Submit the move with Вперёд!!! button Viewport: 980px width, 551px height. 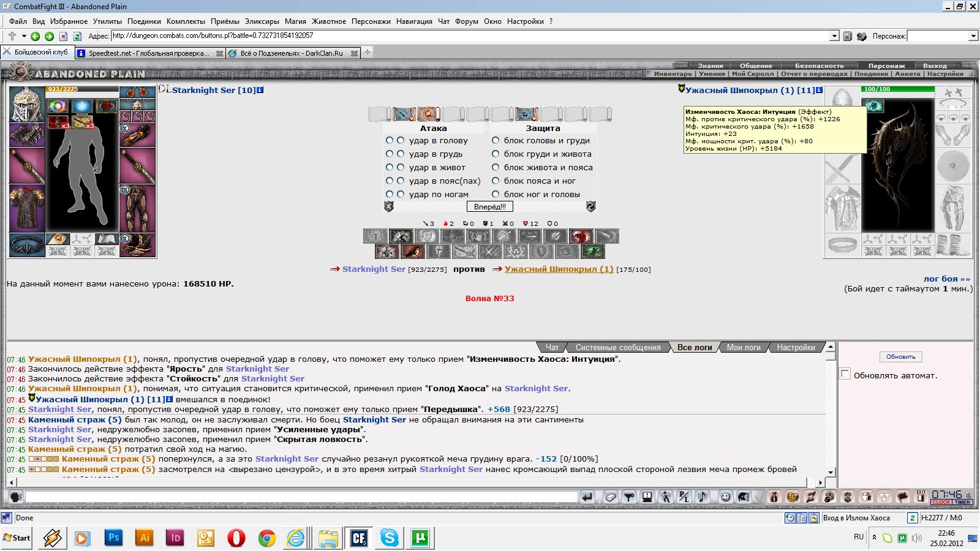click(x=490, y=207)
